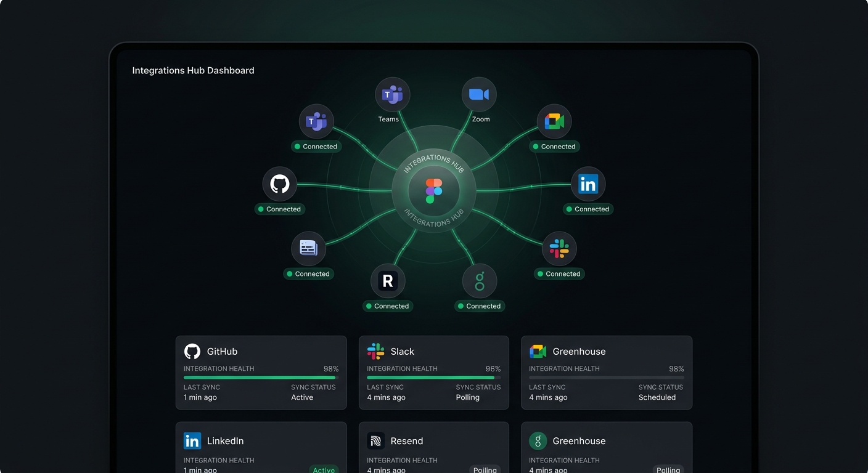868x473 pixels.
Task: Open the "Greenhouse" title beside the Google Meet logo
Action: [x=579, y=352]
